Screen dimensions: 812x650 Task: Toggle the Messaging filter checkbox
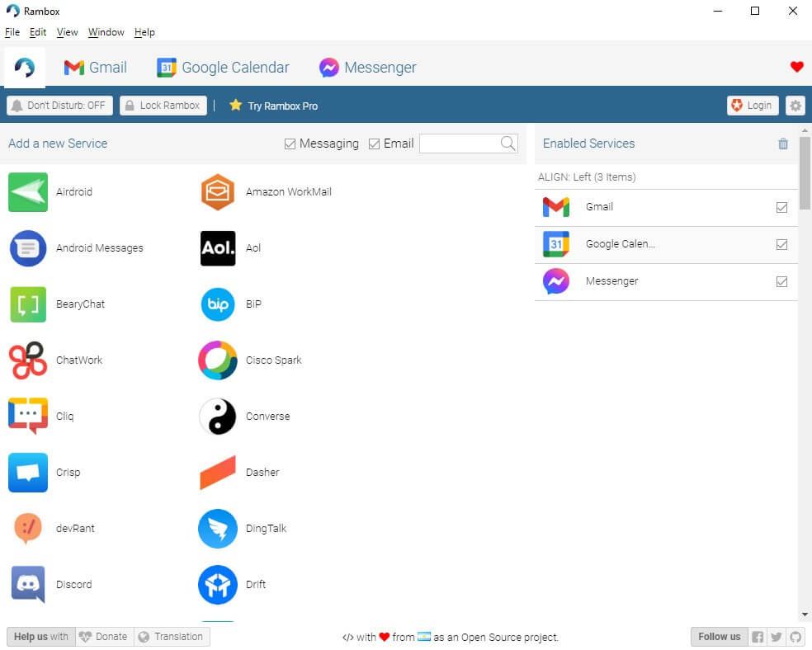click(x=290, y=144)
